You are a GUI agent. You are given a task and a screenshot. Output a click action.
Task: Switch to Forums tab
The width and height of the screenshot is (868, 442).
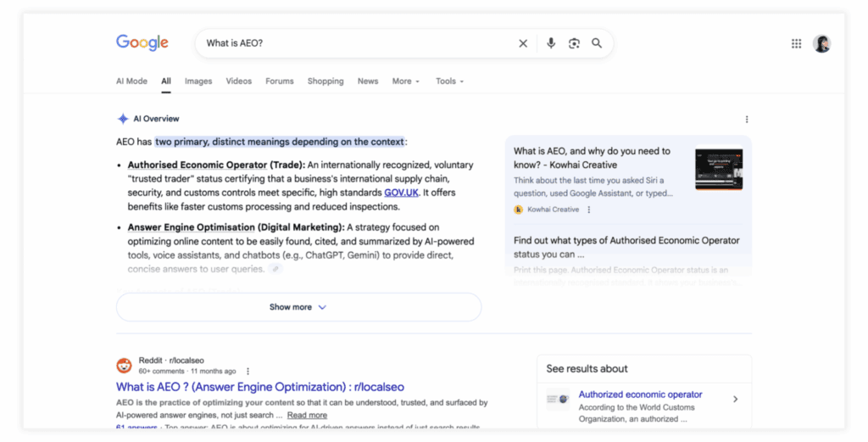(280, 81)
